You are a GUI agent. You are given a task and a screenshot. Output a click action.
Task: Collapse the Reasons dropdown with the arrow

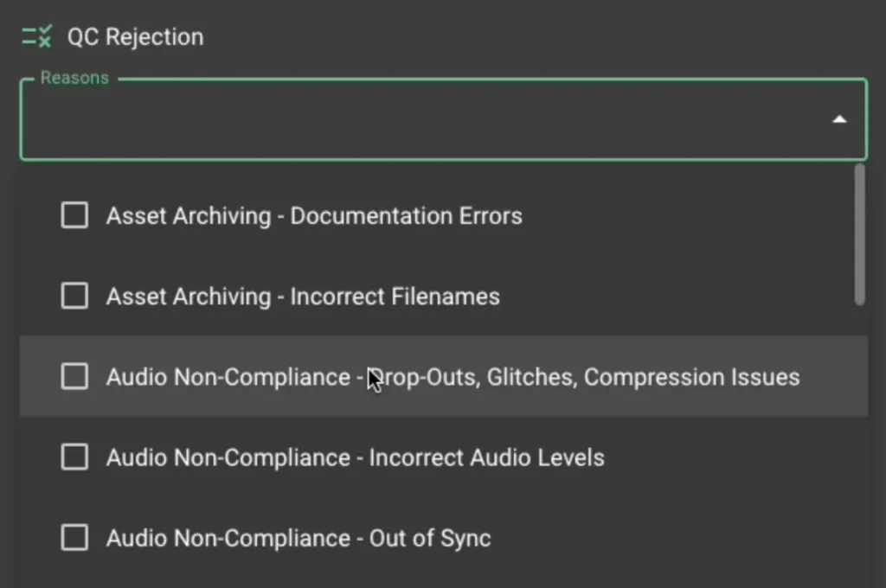[x=838, y=120]
